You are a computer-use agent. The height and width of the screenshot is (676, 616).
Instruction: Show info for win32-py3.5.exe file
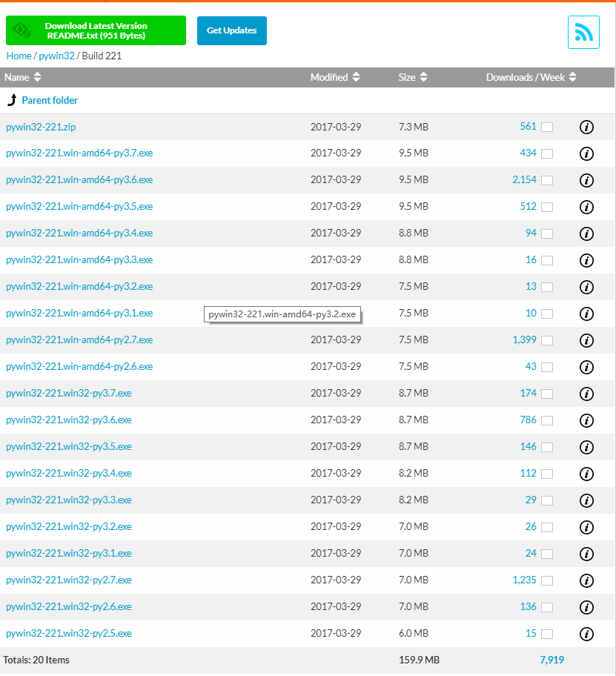(586, 447)
